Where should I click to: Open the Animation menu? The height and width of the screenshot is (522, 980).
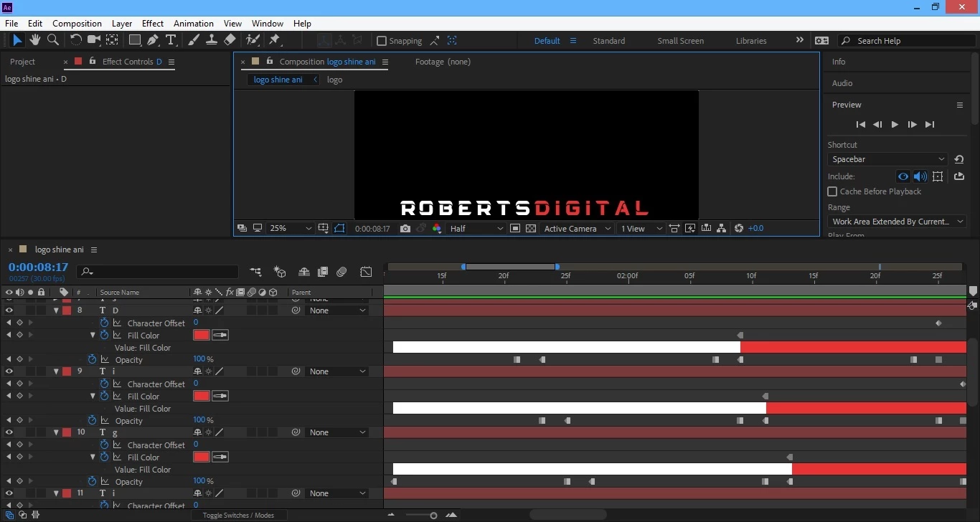tap(194, 24)
